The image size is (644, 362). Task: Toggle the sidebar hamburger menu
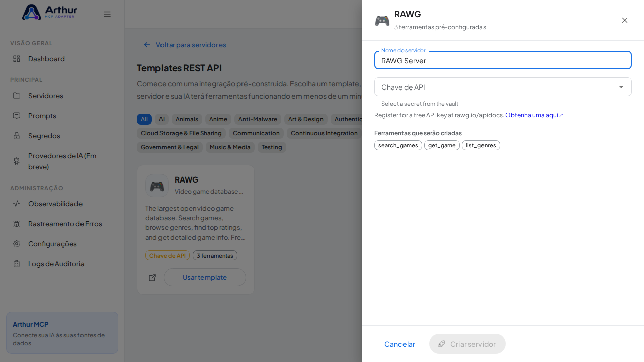tap(107, 14)
